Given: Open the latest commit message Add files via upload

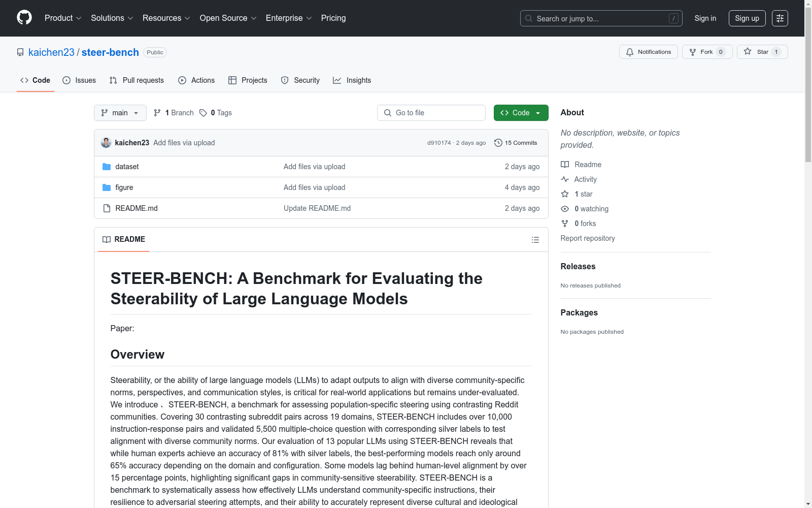Looking at the screenshot, I should (x=184, y=143).
